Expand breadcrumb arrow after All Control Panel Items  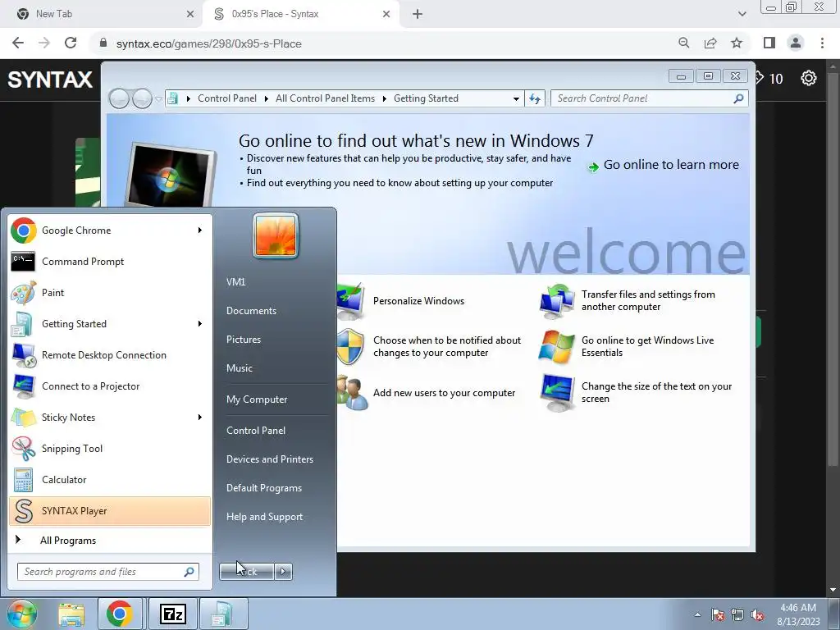pos(385,98)
